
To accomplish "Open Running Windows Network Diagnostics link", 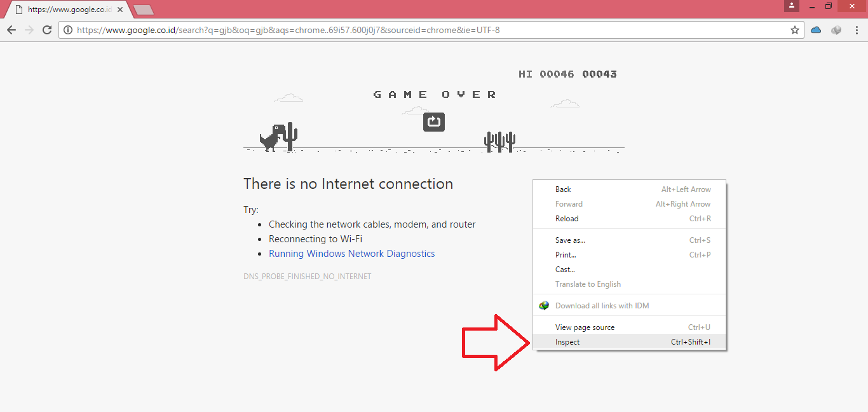I will (x=351, y=253).
